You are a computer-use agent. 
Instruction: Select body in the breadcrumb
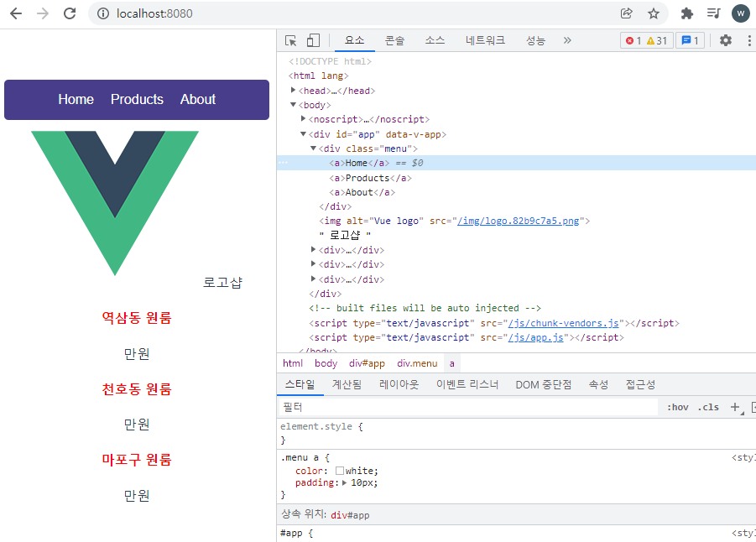pyautogui.click(x=326, y=363)
